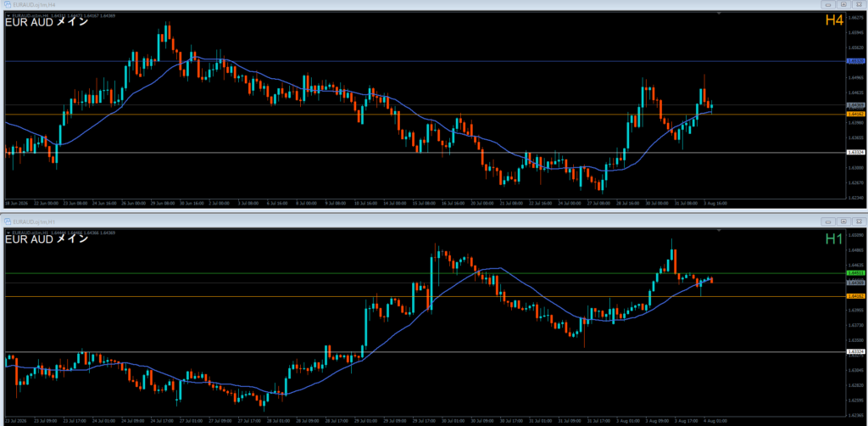Click 1.66275 on the H4 price scale
Viewport: 868px width, 426px height.
(x=855, y=18)
